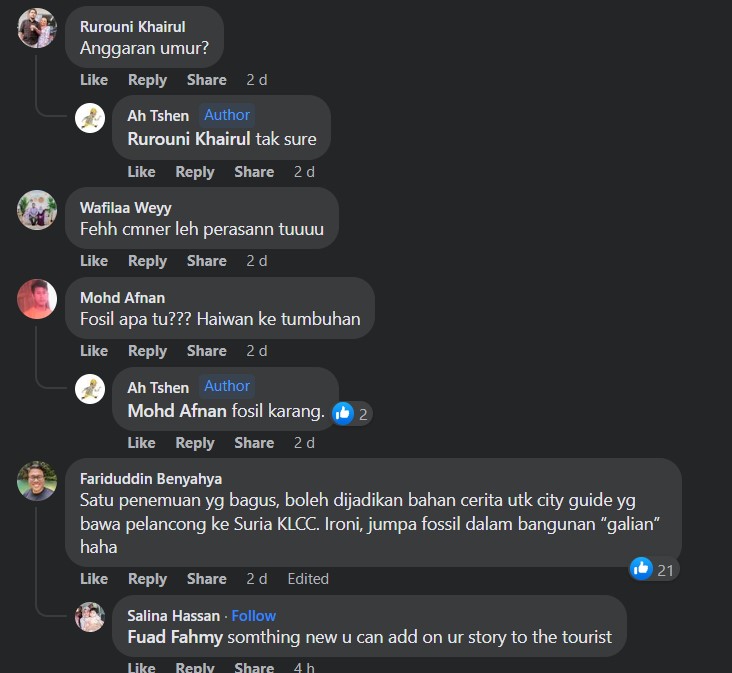Open the tagged Fuad Fahmy profile link
The image size is (732, 673).
[x=176, y=637]
